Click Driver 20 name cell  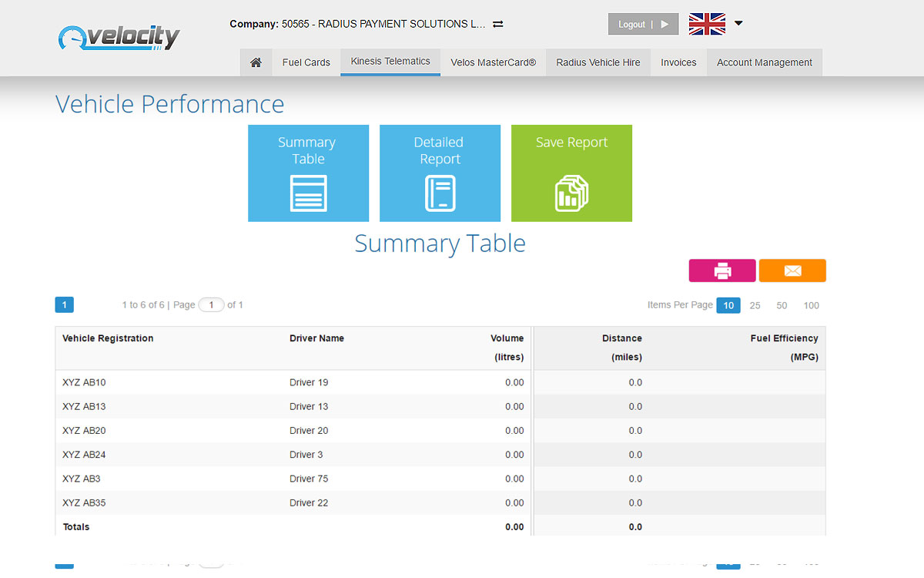pos(309,431)
